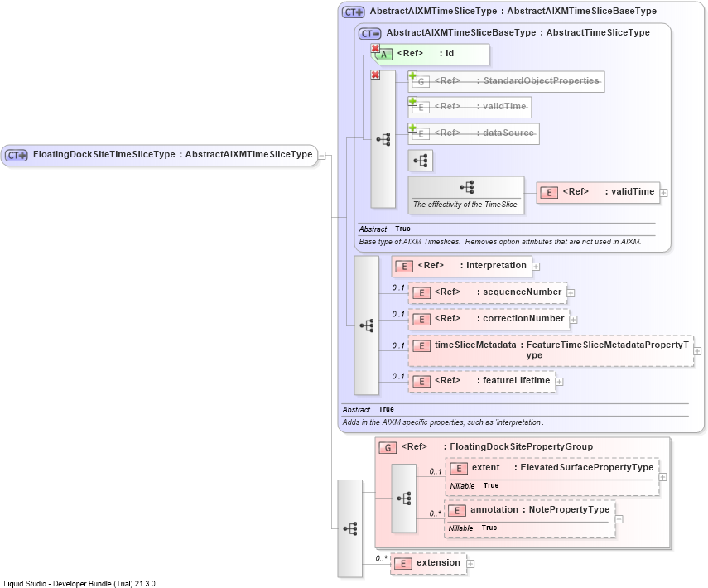Expand the annotation NotePropertyType element
708x588 pixels.
pyautogui.click(x=619, y=519)
